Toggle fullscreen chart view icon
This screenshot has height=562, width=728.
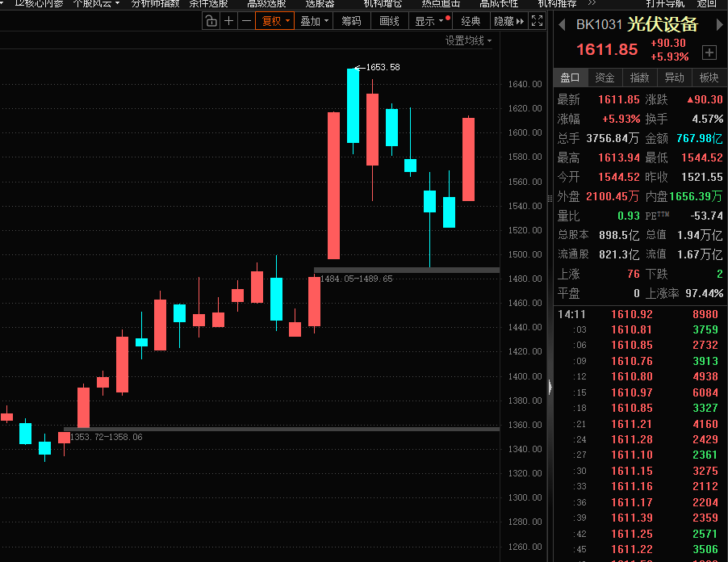538,21
